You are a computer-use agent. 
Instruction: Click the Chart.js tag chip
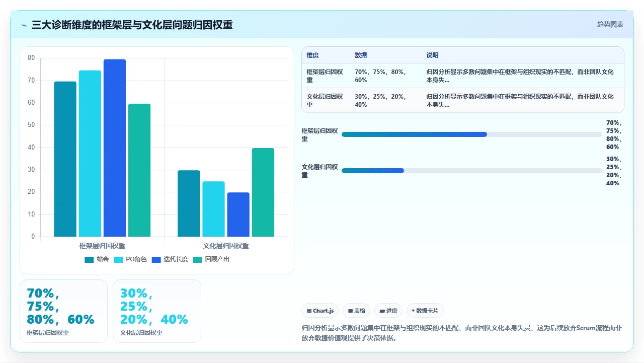coord(320,311)
